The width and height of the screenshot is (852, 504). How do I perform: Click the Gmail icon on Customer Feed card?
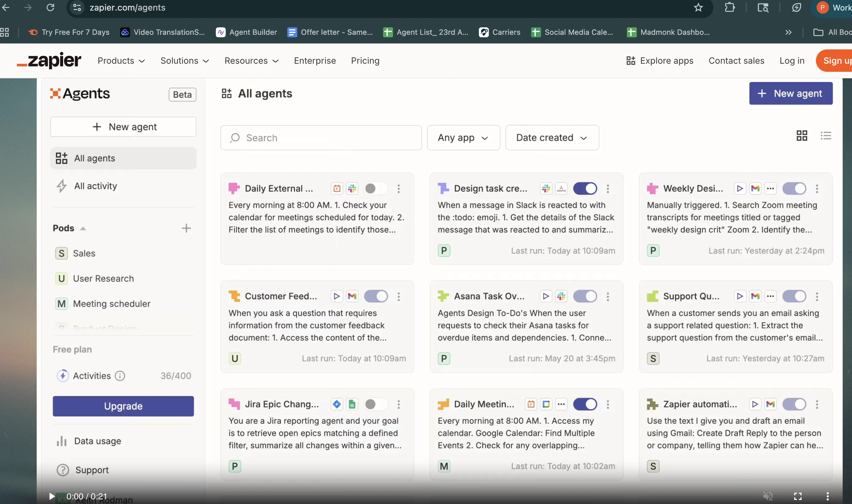(352, 296)
